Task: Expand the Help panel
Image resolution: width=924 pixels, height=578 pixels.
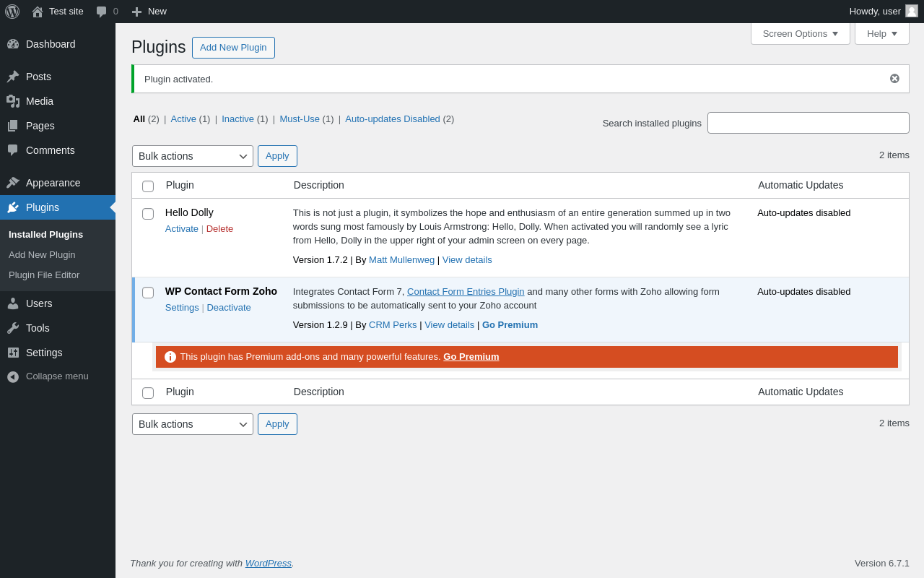Action: pos(882,33)
